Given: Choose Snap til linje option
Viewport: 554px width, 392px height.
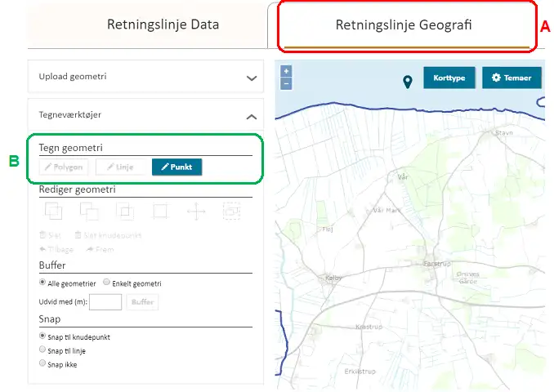Looking at the screenshot, I should [43, 350].
